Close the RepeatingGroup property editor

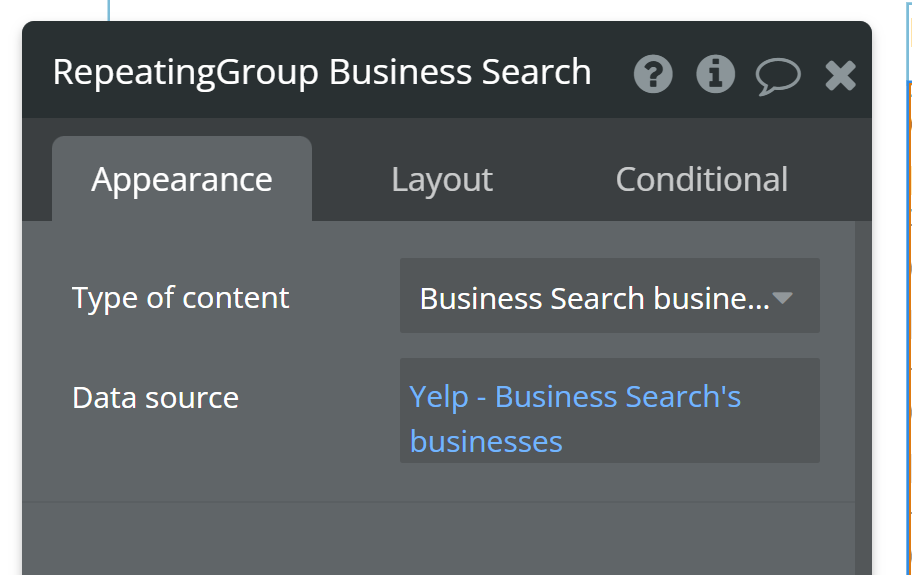(840, 75)
